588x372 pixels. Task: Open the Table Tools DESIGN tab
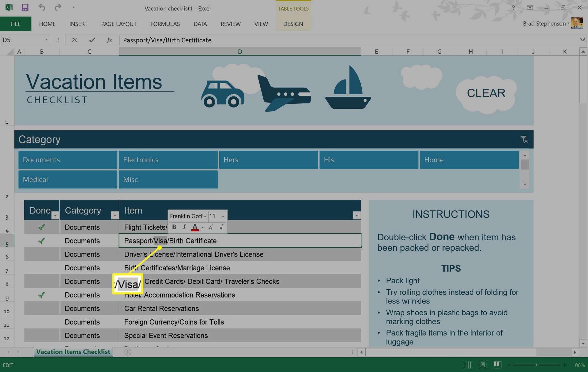tap(293, 24)
